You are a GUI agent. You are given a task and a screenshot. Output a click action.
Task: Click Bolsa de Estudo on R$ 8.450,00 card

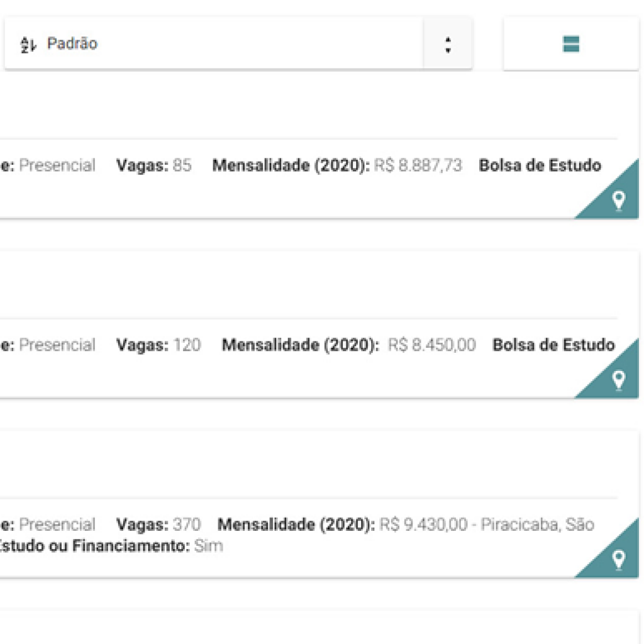[553, 345]
